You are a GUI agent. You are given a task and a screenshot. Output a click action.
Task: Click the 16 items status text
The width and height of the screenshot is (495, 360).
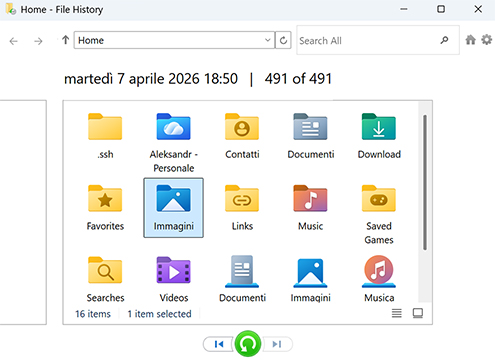point(93,314)
